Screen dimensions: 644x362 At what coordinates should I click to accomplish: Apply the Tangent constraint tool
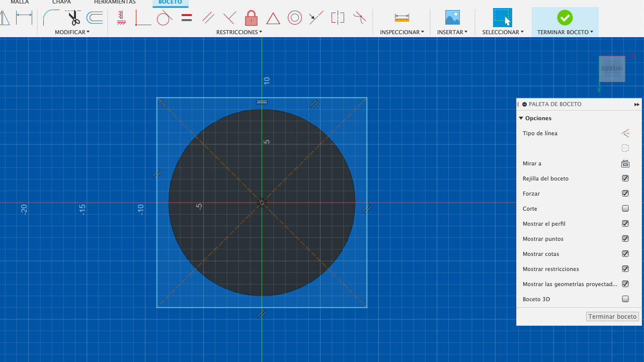164,19
